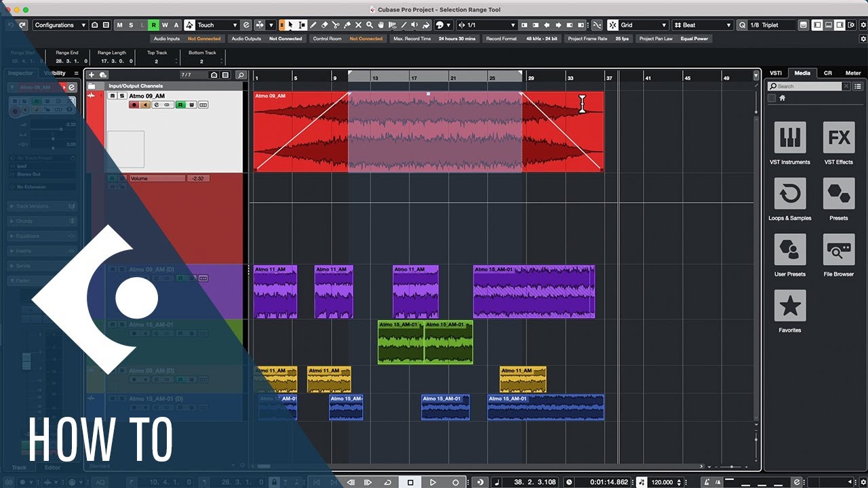Select the Draw pencil tool
The width and height of the screenshot is (868, 488).
click(313, 25)
